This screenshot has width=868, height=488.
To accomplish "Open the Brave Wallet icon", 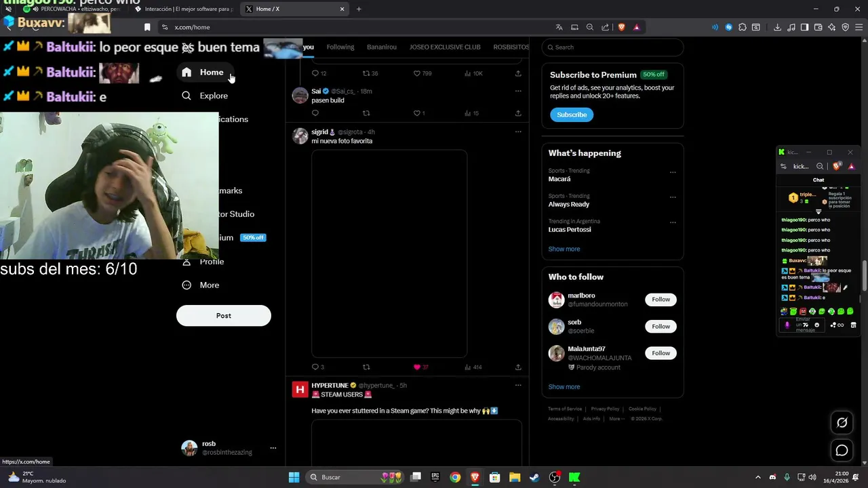I will 818,27.
